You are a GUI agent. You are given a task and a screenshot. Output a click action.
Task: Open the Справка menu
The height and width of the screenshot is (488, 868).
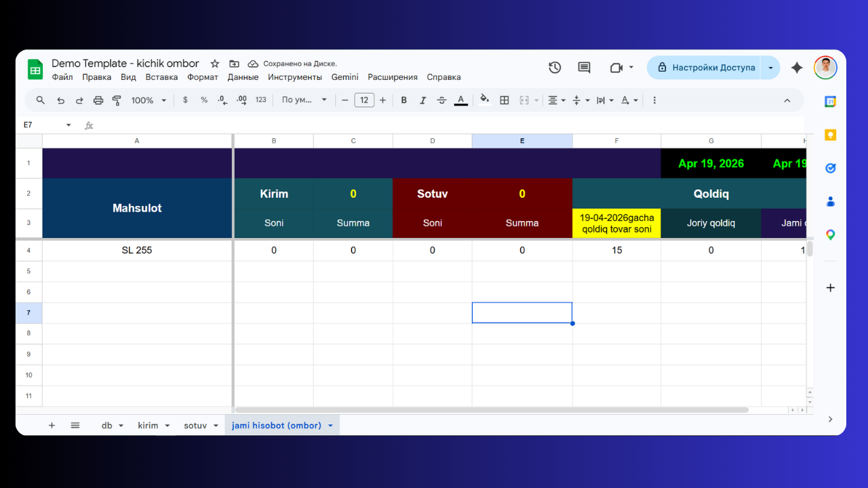444,77
